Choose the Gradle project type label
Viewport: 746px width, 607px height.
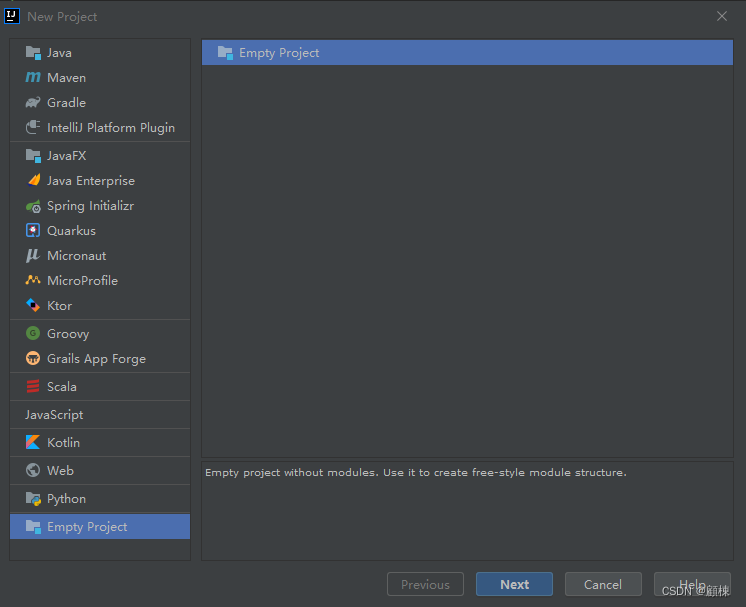(x=67, y=103)
